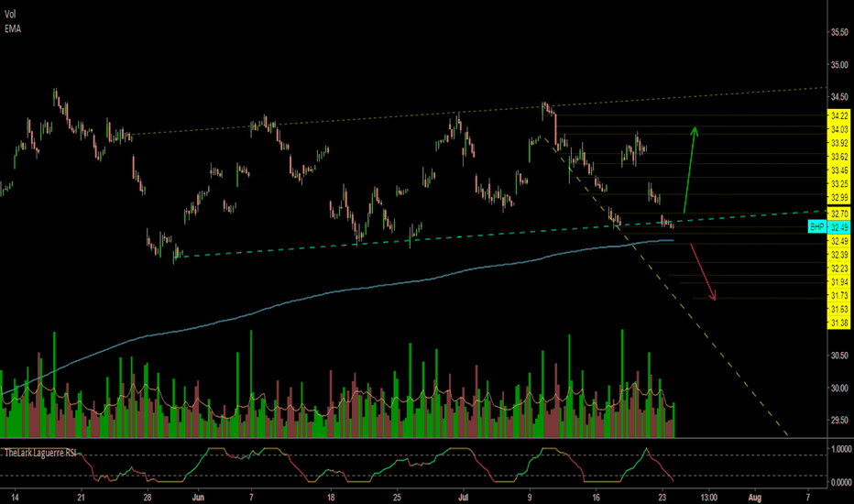Image resolution: width=854 pixels, height=504 pixels.
Task: Select the EMA indicator label
Action: click(x=13, y=29)
